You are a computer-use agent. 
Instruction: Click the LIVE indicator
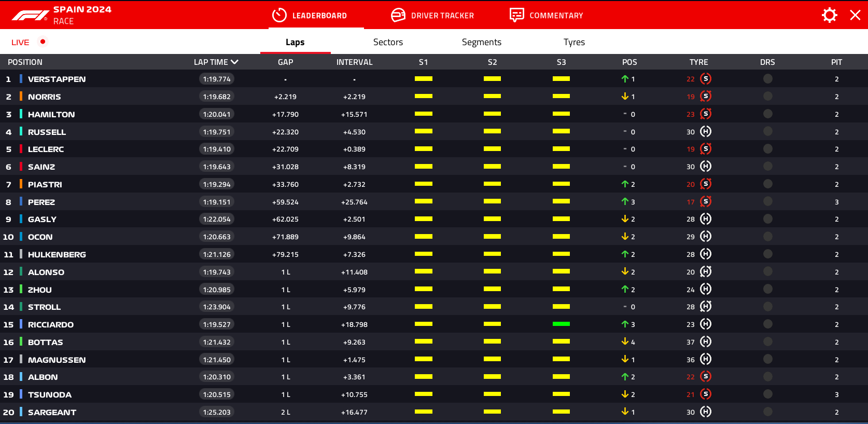click(x=29, y=42)
